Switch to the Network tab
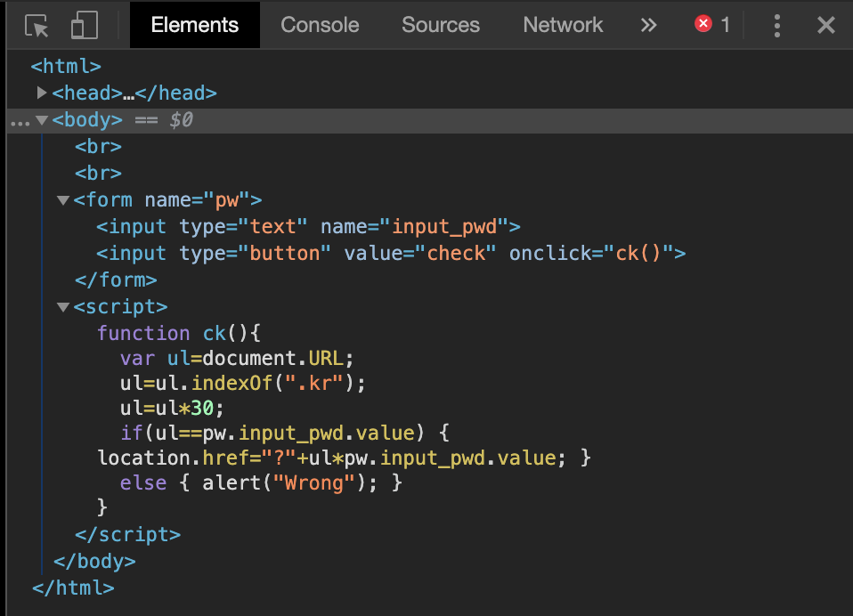 point(563,25)
